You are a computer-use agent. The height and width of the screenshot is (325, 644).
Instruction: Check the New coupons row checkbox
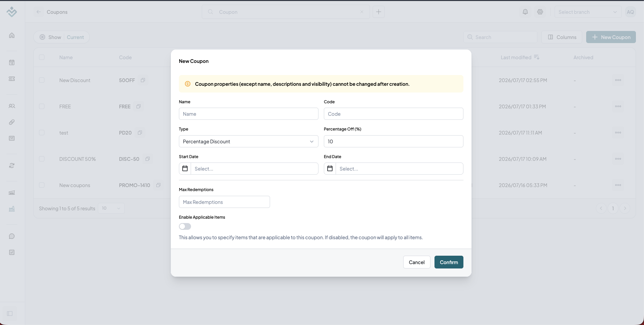click(42, 185)
